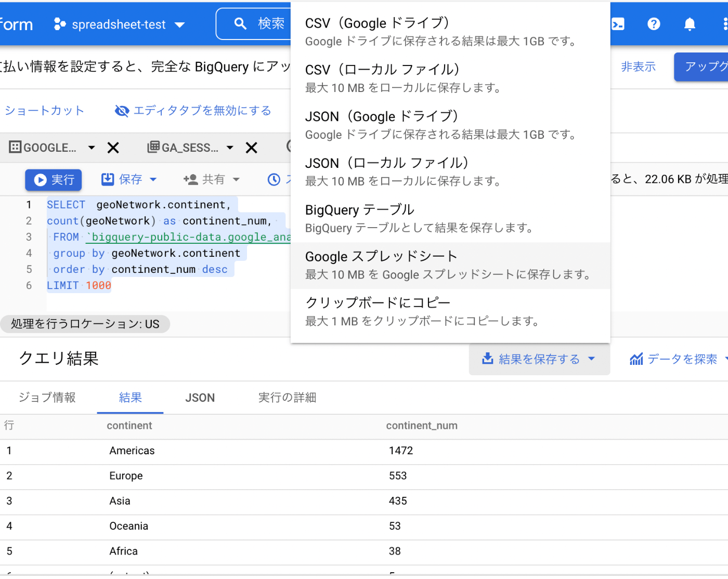Image resolution: width=728 pixels, height=579 pixels.
Task: Click the 共有 add-person icon
Action: [190, 179]
